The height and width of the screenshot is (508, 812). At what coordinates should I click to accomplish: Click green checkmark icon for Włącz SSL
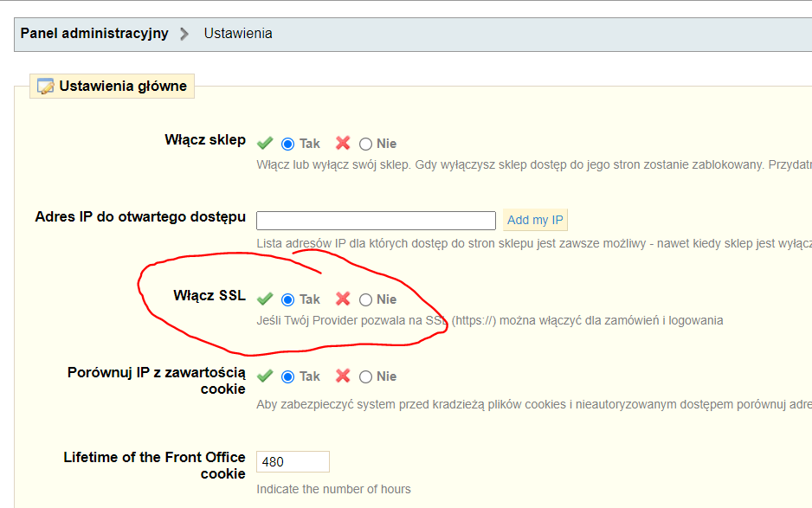tap(265, 299)
